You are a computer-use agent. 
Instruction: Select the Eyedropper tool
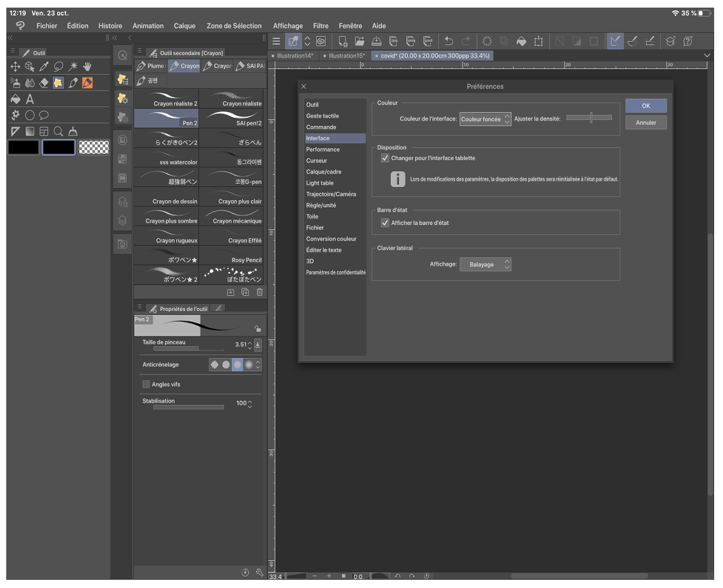(x=44, y=66)
